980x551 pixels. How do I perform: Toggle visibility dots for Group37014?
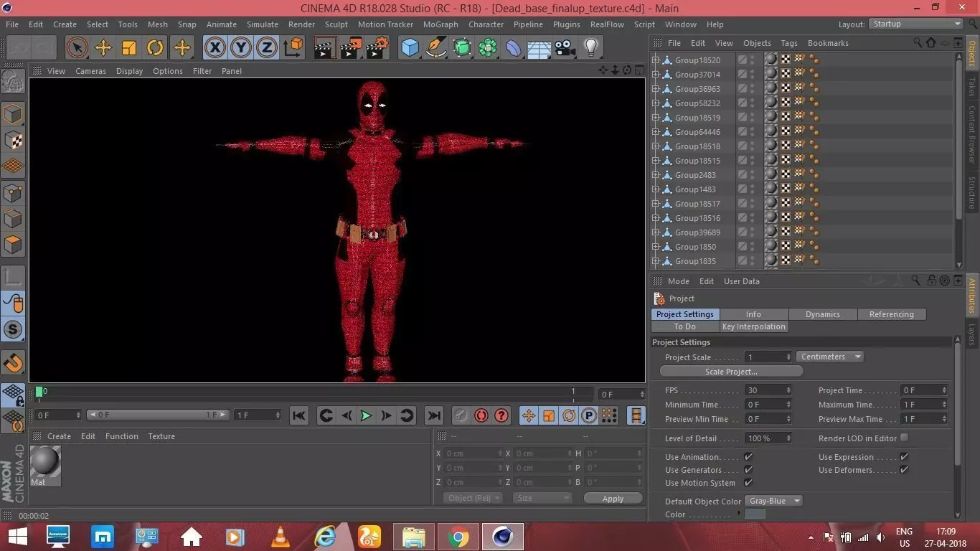752,75
